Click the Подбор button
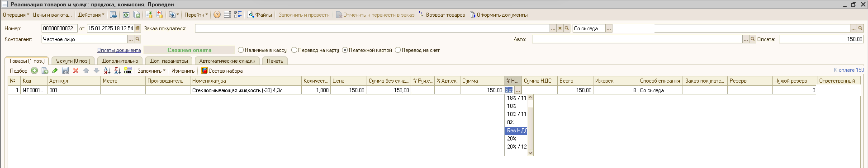Viewport: 868px width, 168px height. [x=19, y=71]
